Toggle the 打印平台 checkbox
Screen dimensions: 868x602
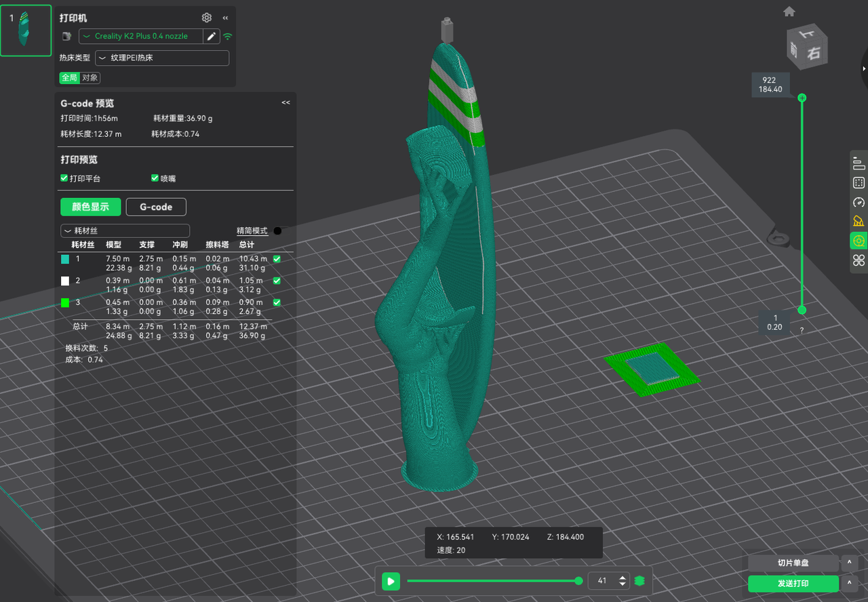tap(64, 178)
